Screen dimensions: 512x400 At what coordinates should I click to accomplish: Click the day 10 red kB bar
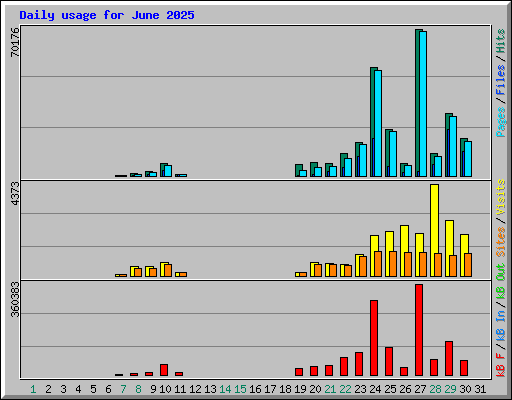(164, 370)
